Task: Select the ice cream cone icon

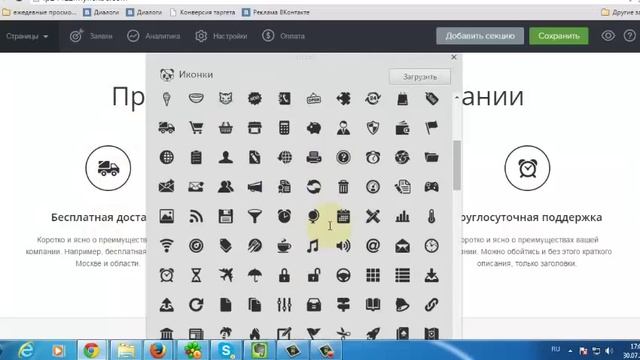Action: point(167,98)
